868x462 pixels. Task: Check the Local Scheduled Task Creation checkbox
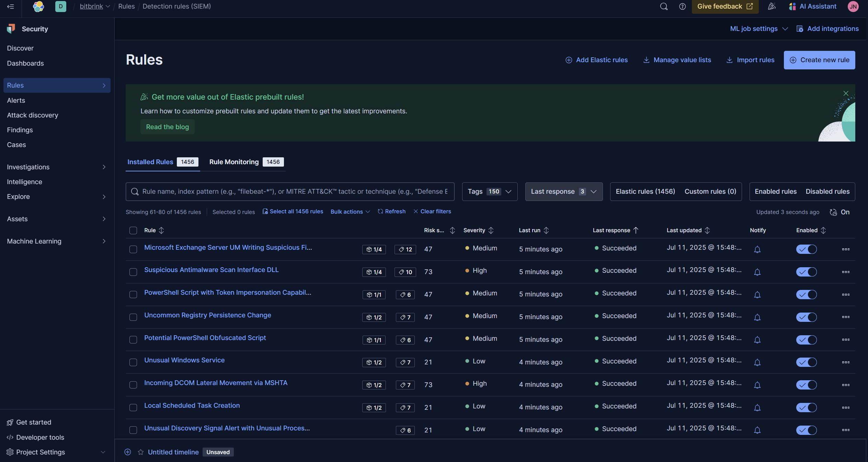click(x=133, y=407)
